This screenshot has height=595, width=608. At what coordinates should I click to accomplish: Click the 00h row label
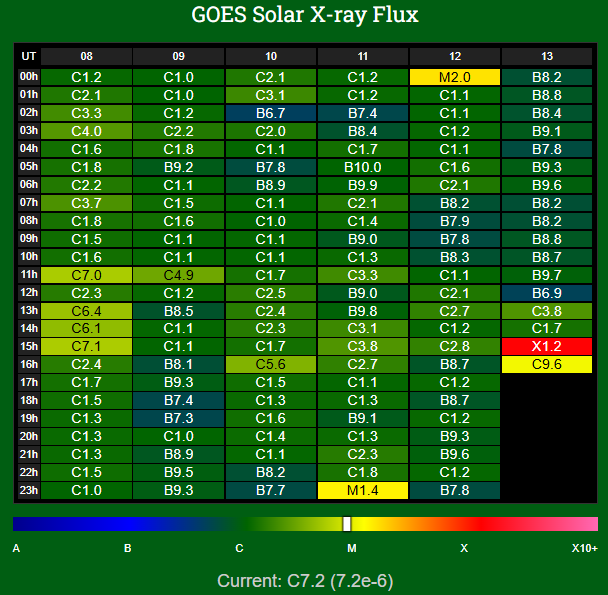click(x=29, y=77)
